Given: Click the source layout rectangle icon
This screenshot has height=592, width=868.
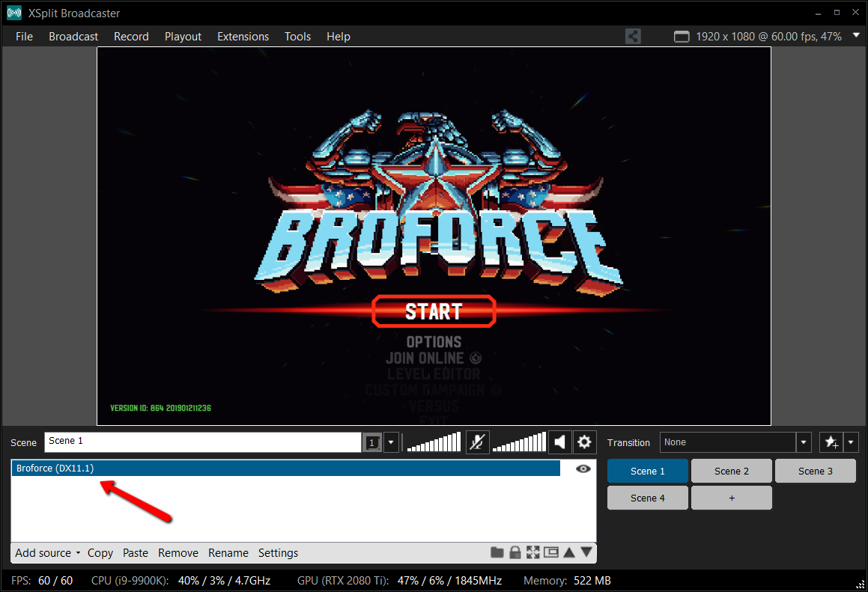Looking at the screenshot, I should (x=550, y=552).
